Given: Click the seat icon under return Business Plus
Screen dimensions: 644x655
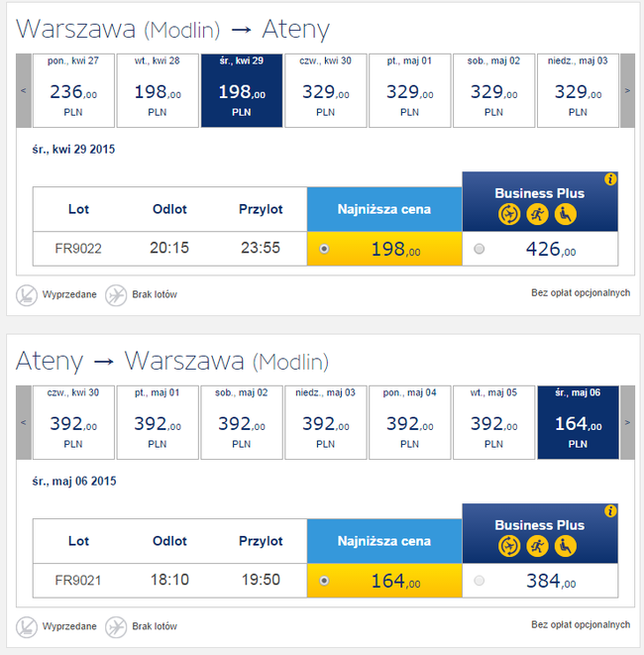Looking at the screenshot, I should click(565, 544).
